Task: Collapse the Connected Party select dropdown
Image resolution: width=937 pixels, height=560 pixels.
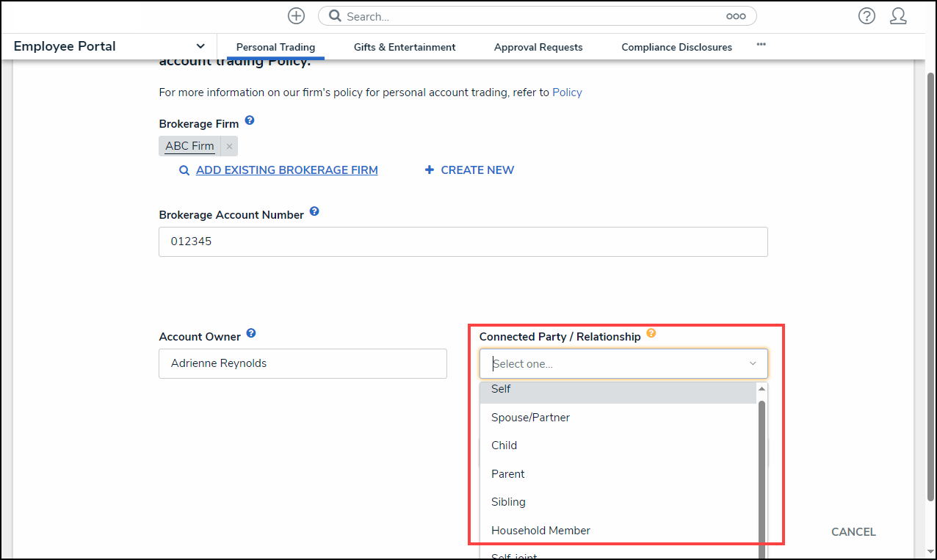Action: (x=753, y=363)
